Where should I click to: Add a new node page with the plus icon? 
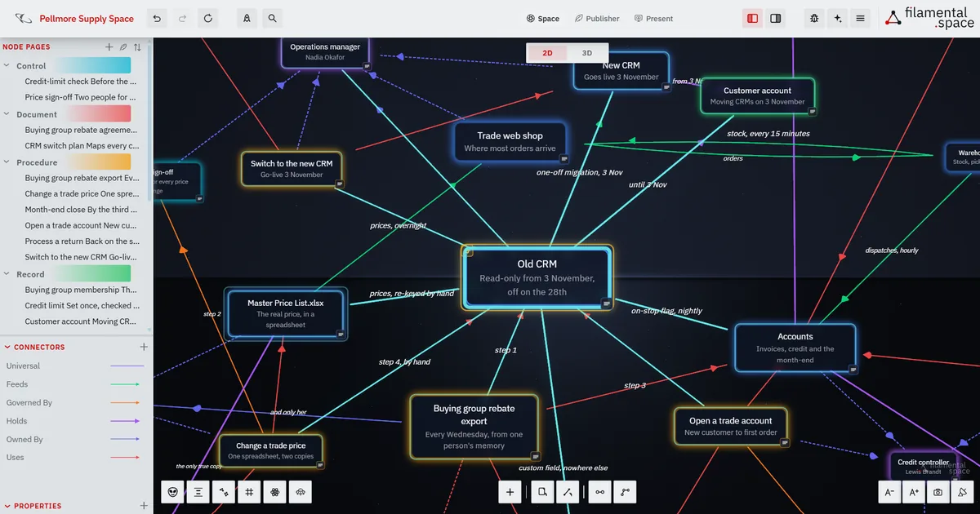(109, 47)
